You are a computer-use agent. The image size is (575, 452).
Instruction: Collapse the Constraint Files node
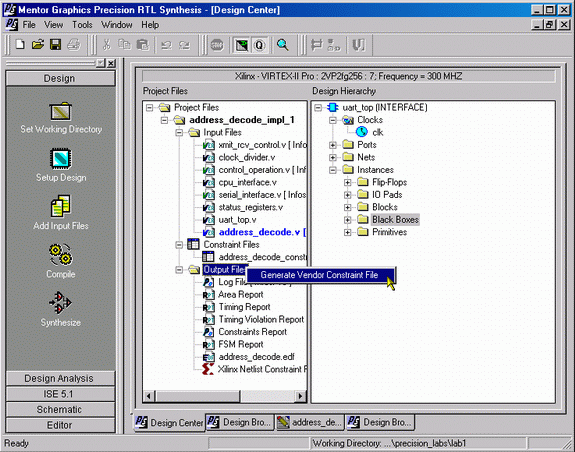(x=179, y=245)
